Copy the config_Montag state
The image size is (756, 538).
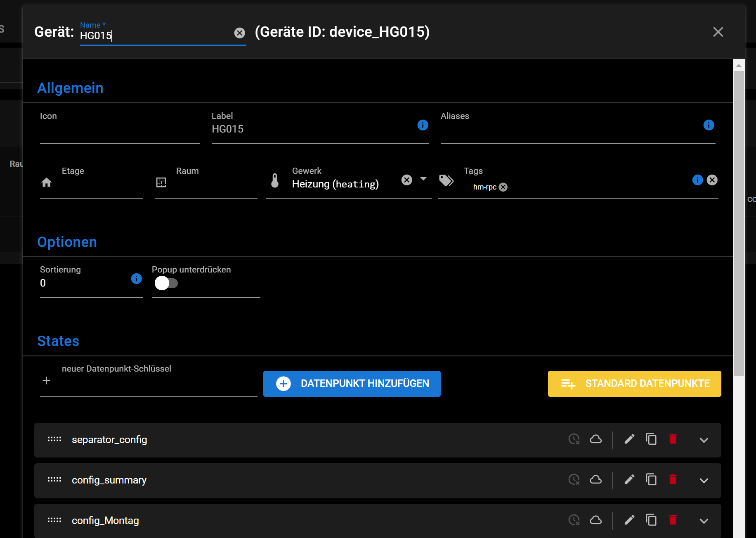point(651,520)
